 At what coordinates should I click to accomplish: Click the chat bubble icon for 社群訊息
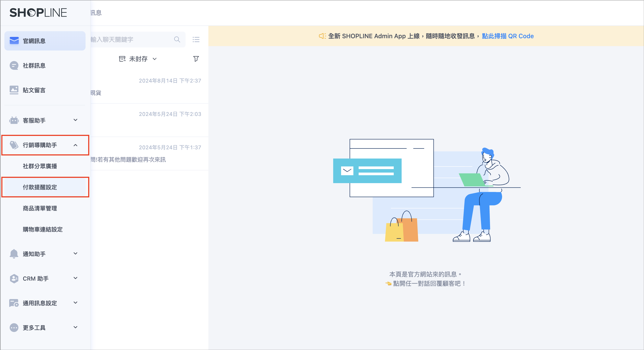coord(14,65)
